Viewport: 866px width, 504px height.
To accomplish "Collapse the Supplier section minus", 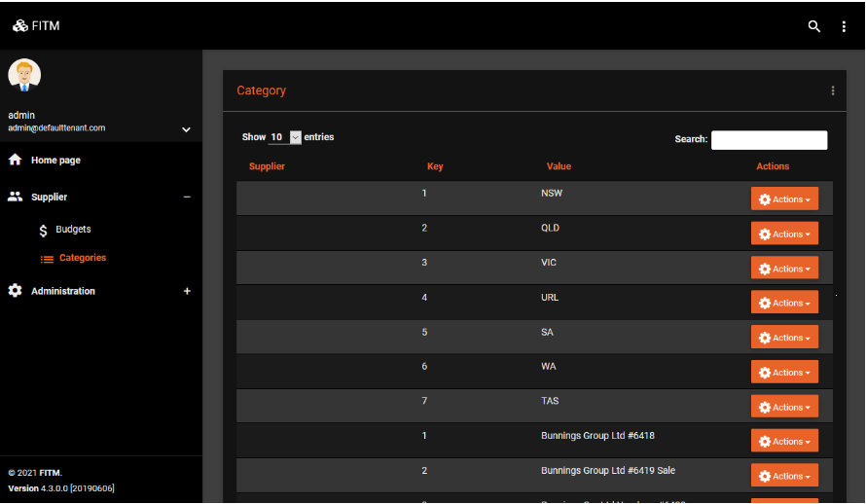I will click(187, 198).
